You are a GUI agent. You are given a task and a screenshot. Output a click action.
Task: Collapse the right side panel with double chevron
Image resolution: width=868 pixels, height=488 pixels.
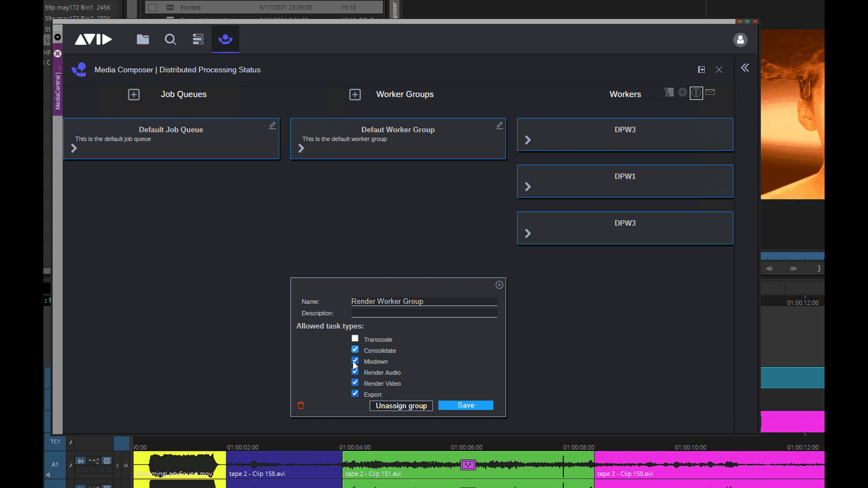[745, 68]
